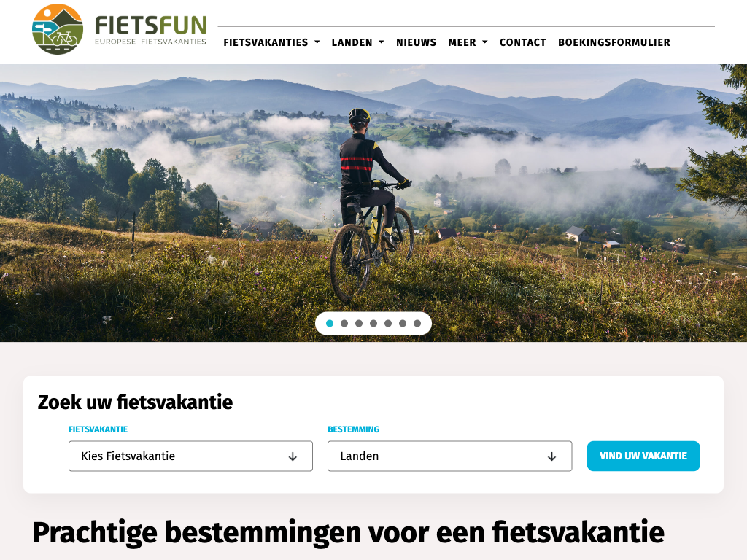This screenshot has width=747, height=560.
Task: Select the first active carousel dot
Action: click(330, 323)
